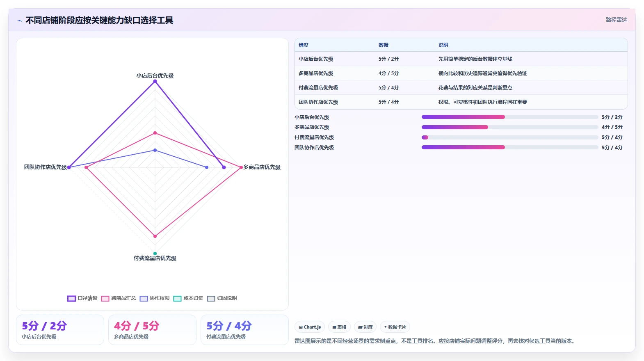Click radar axis label 付费流量店优先级

coord(155,258)
